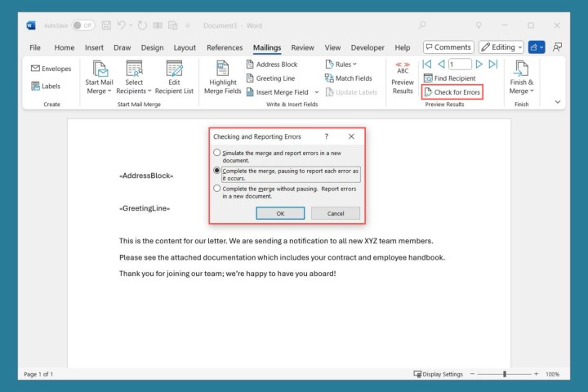Cancel the Checking and Reporting Errors dialog

tap(335, 213)
